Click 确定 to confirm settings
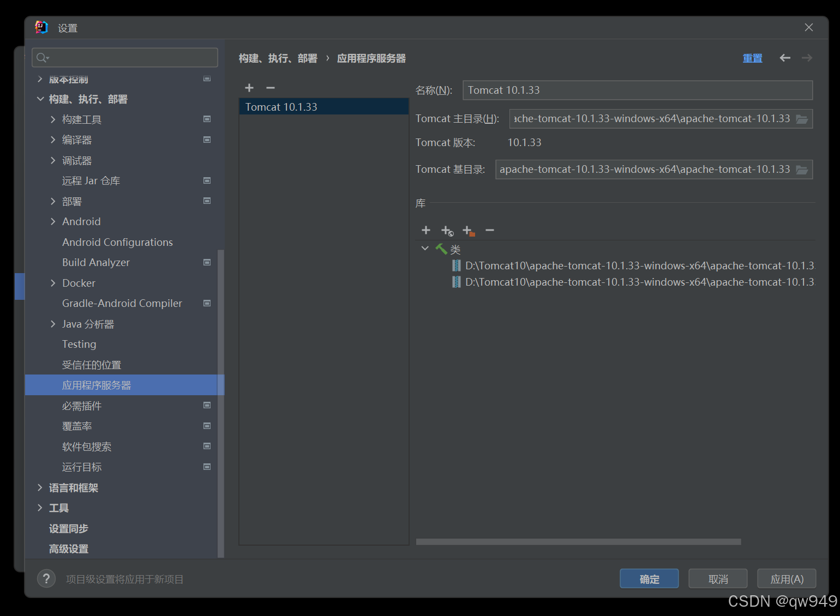Screen dimensions: 840x616 click(x=649, y=579)
